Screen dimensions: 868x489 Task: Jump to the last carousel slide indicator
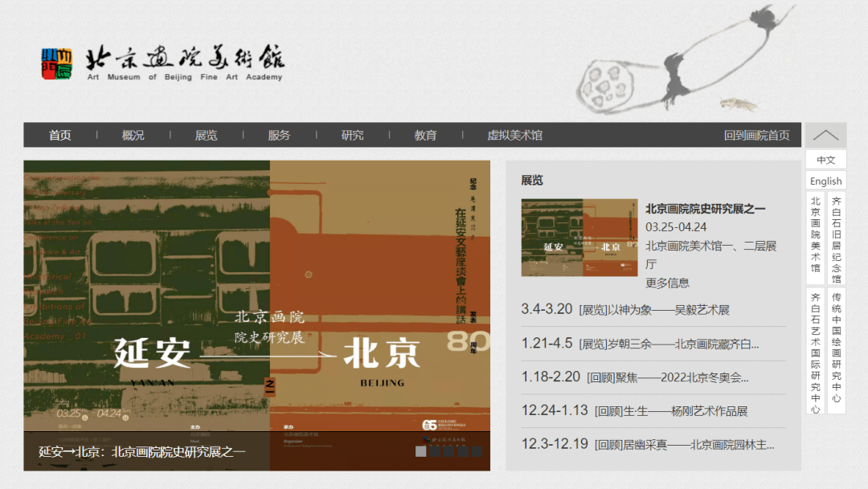click(x=477, y=451)
